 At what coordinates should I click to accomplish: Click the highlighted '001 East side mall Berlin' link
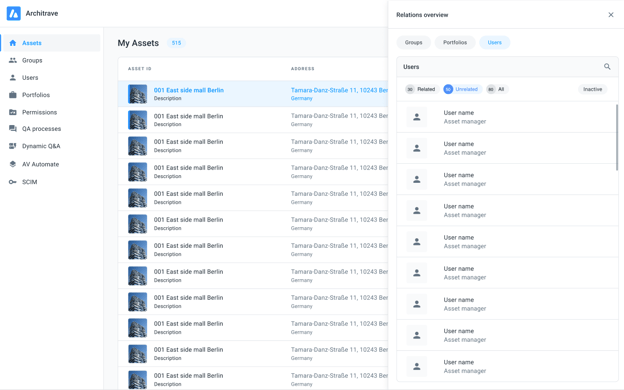pyautogui.click(x=189, y=90)
